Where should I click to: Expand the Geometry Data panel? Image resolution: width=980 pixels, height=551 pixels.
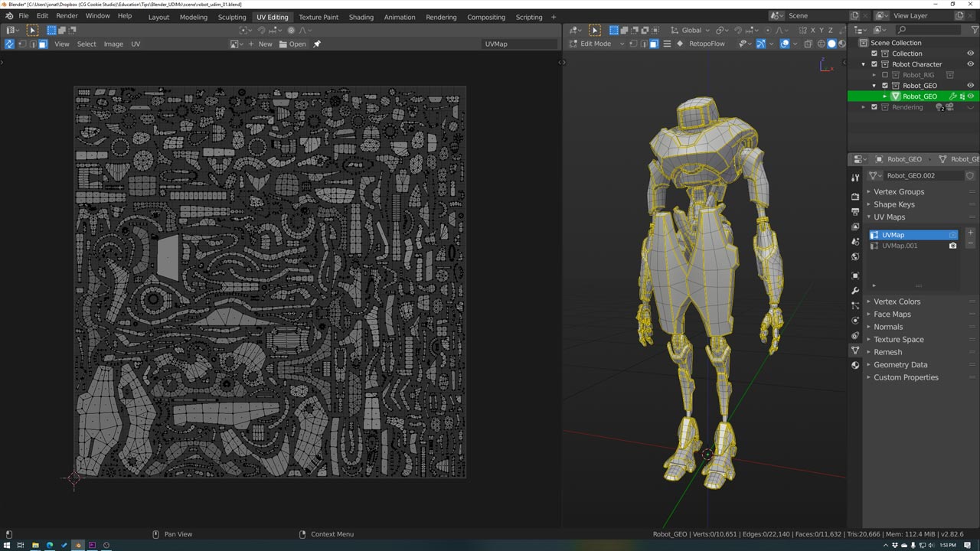click(x=900, y=364)
